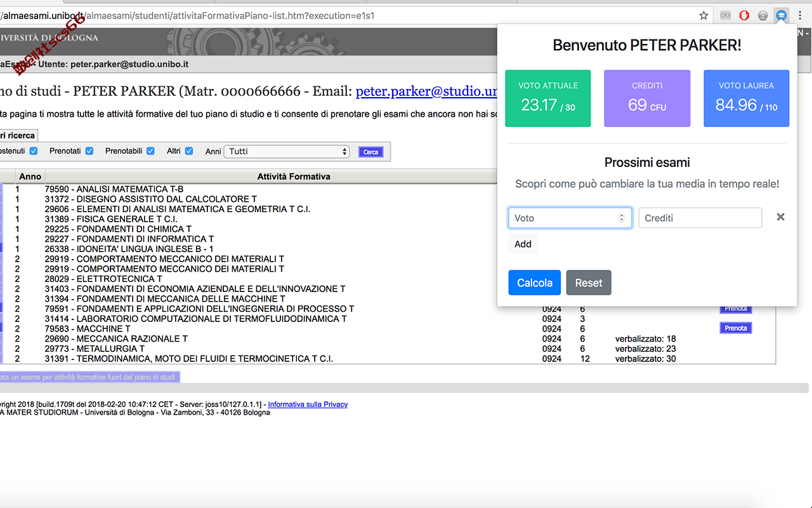The width and height of the screenshot is (812, 508).
Task: Toggle the graduation cap extension popup
Action: tap(782, 15)
